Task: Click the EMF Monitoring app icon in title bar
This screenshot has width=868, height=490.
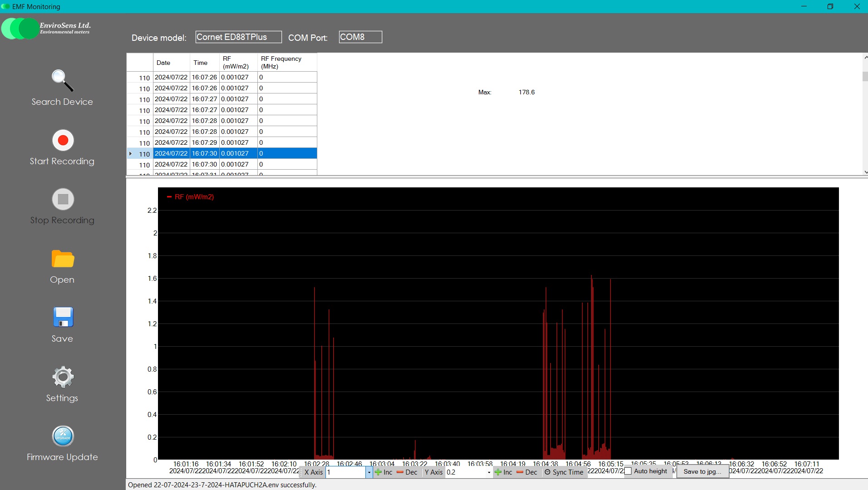Action: pos(5,6)
